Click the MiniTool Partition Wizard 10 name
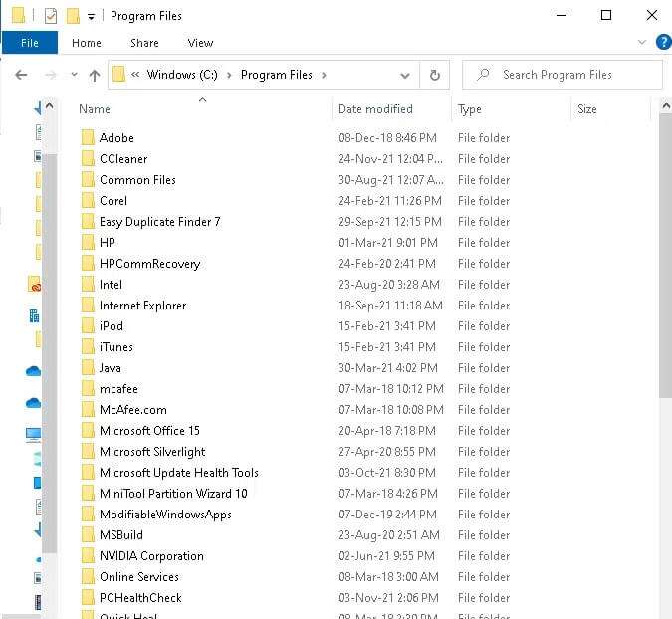The image size is (672, 619). [x=173, y=494]
